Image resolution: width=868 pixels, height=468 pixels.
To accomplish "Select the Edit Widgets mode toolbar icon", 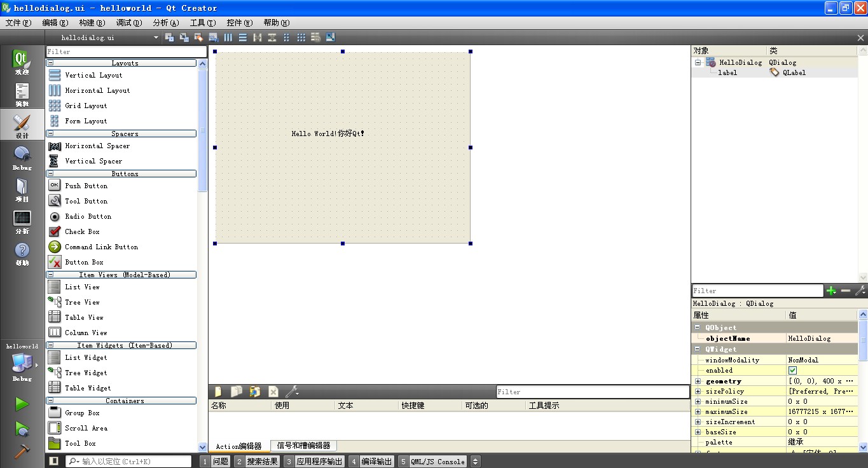I will (170, 38).
